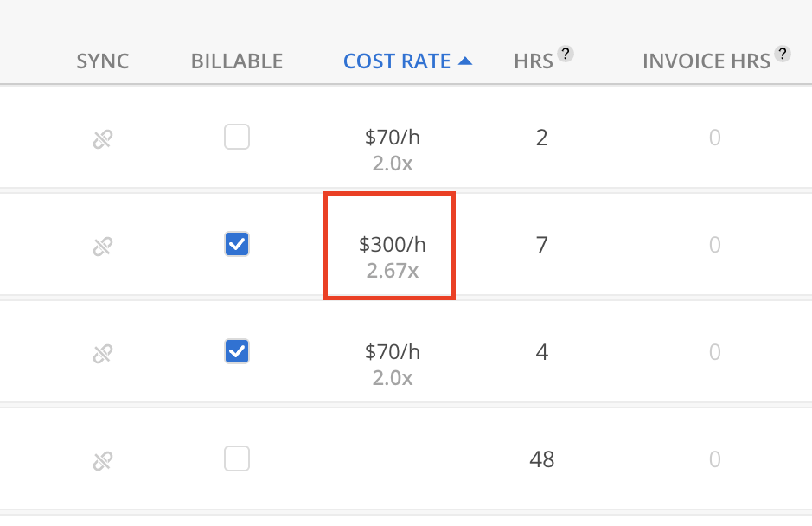This screenshot has height=526, width=812.
Task: Enable the Billable checkbox in the 2-hour row
Action: pos(237,138)
